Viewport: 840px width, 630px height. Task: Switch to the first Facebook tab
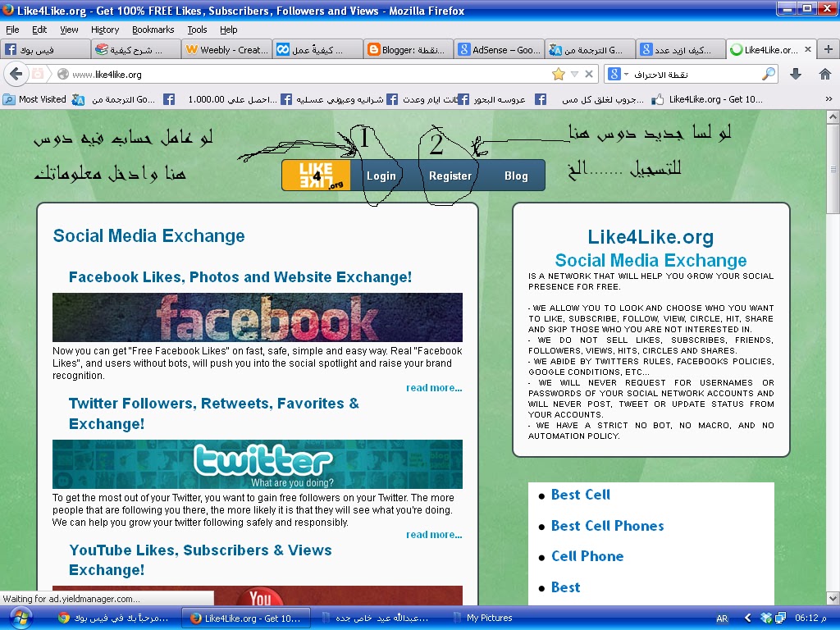(x=46, y=49)
